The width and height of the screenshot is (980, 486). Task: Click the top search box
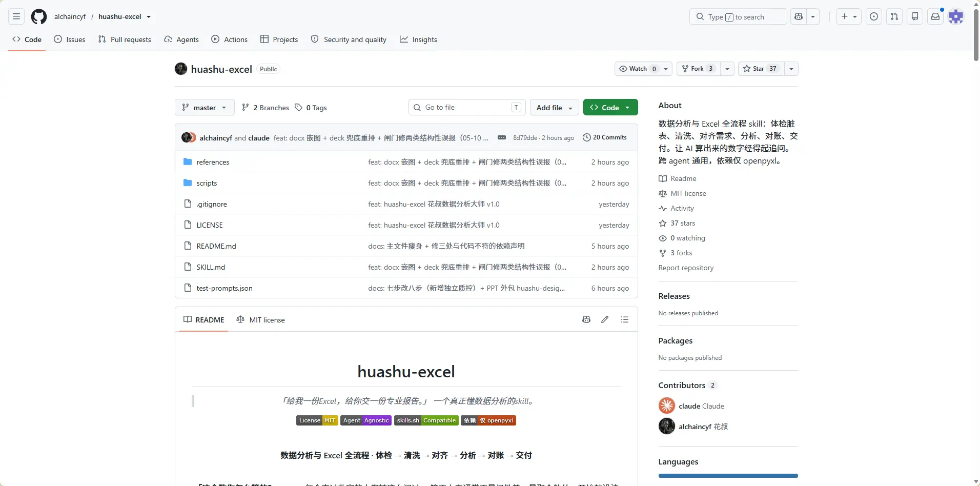pyautogui.click(x=738, y=16)
